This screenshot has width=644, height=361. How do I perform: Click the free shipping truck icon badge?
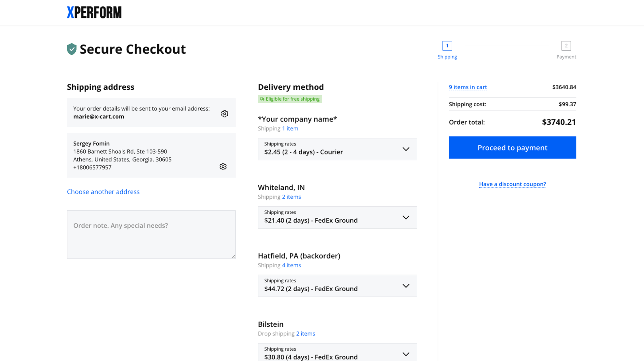tap(262, 99)
